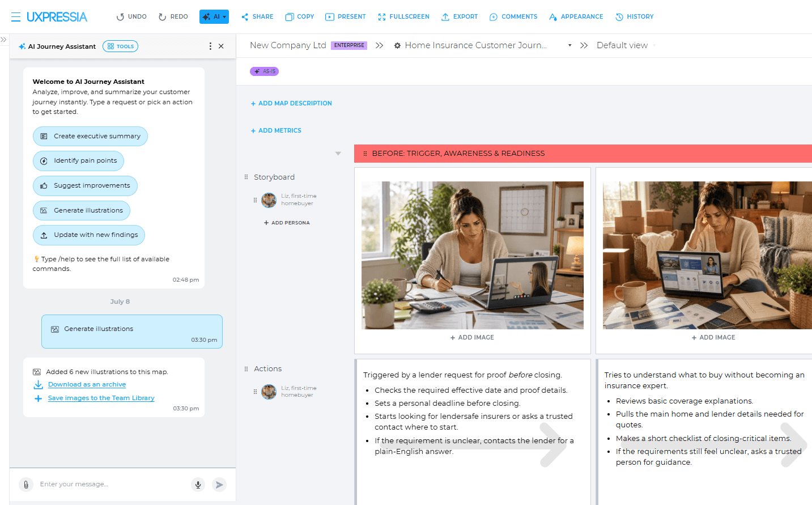Expand the collapsed left sidebar arrows
Screen dimensions: 812x505
[3, 40]
